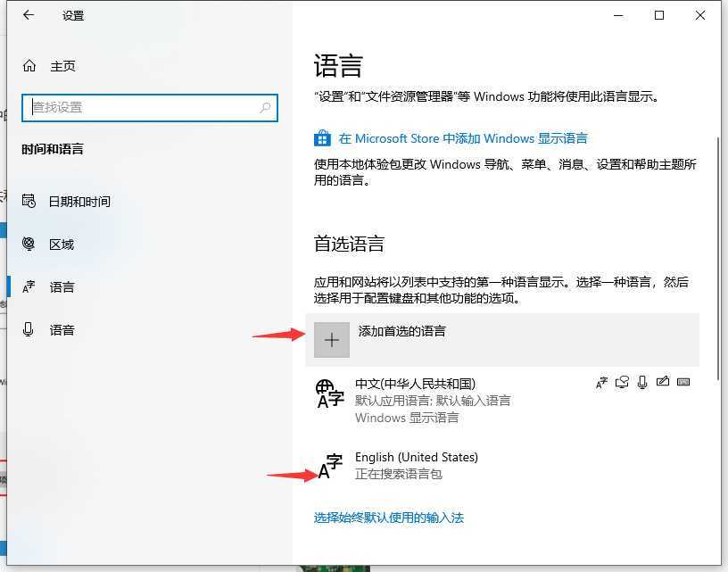Click the search magnifier icon

(x=265, y=108)
